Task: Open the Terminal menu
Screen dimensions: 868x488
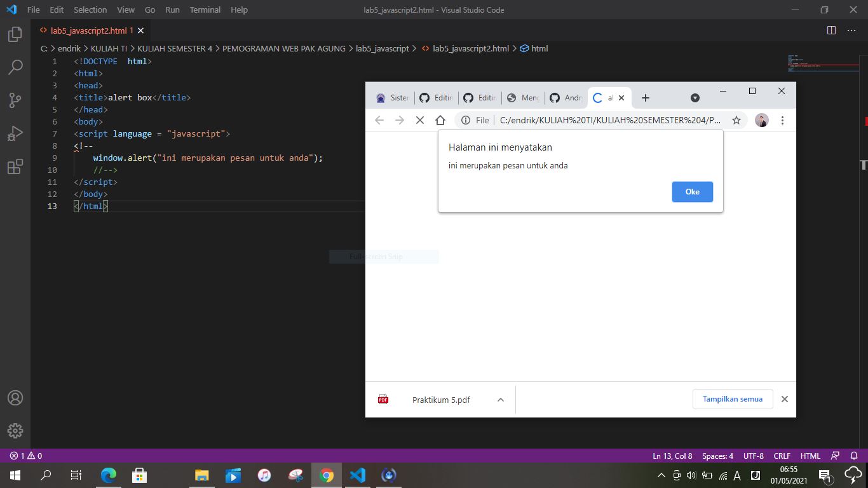Action: tap(205, 10)
